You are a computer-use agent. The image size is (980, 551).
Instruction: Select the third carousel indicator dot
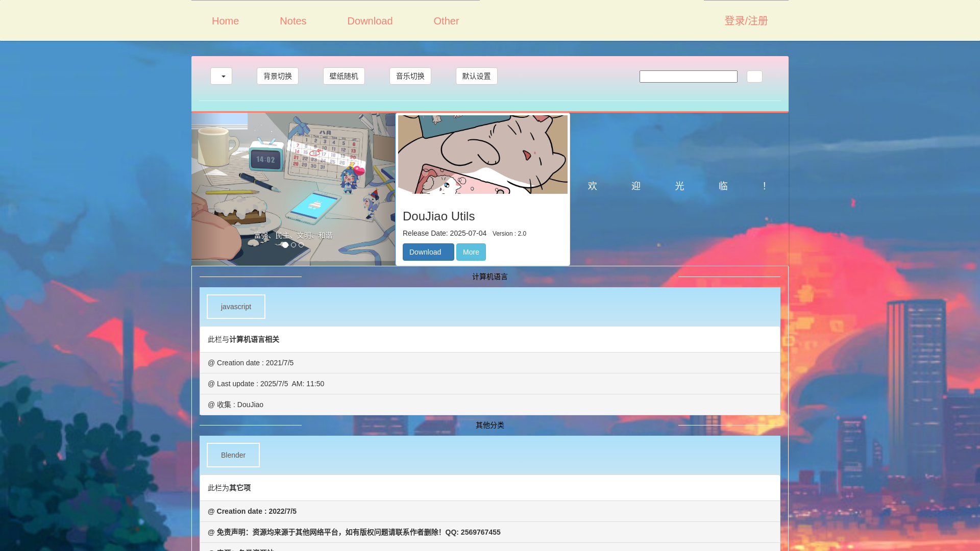pos(301,245)
